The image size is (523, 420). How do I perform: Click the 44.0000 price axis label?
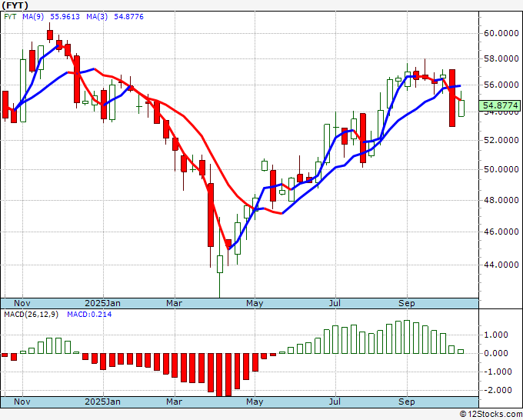(x=501, y=265)
